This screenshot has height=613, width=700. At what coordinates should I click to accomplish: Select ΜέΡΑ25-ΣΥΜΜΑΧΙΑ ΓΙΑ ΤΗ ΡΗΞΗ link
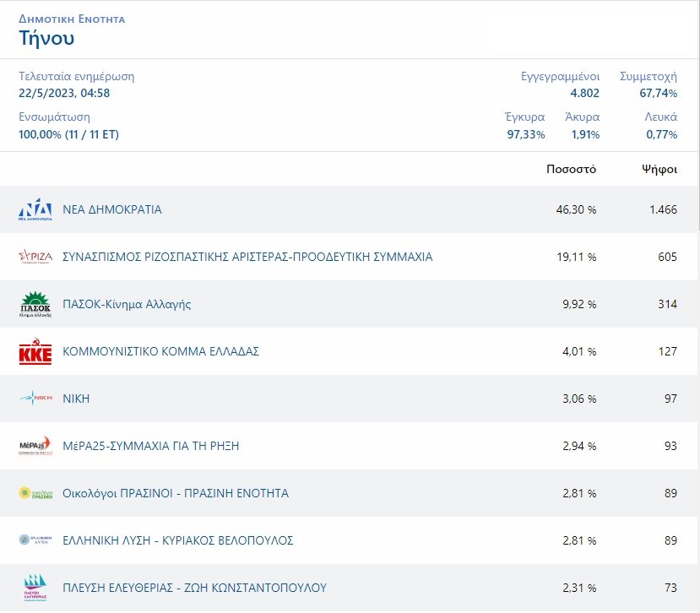pyautogui.click(x=151, y=446)
